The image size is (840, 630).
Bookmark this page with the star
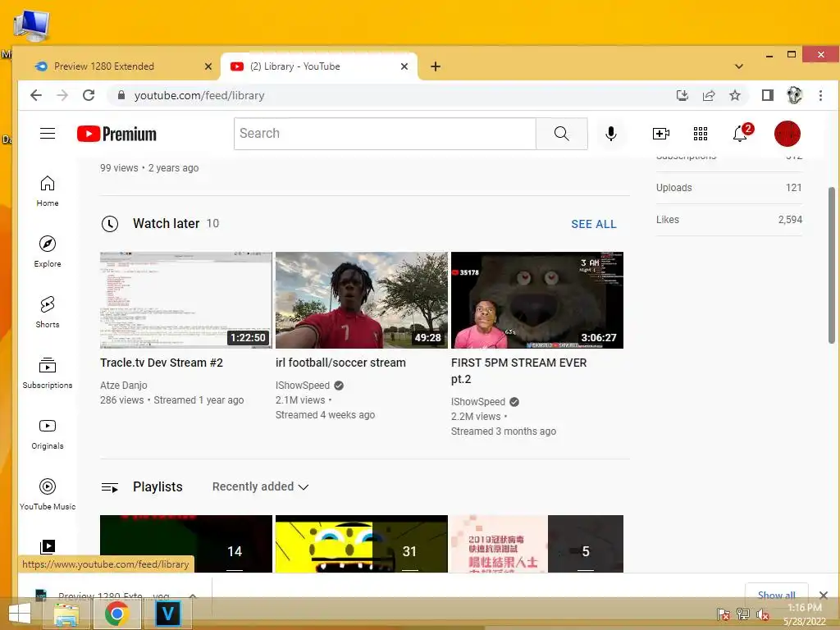(735, 95)
